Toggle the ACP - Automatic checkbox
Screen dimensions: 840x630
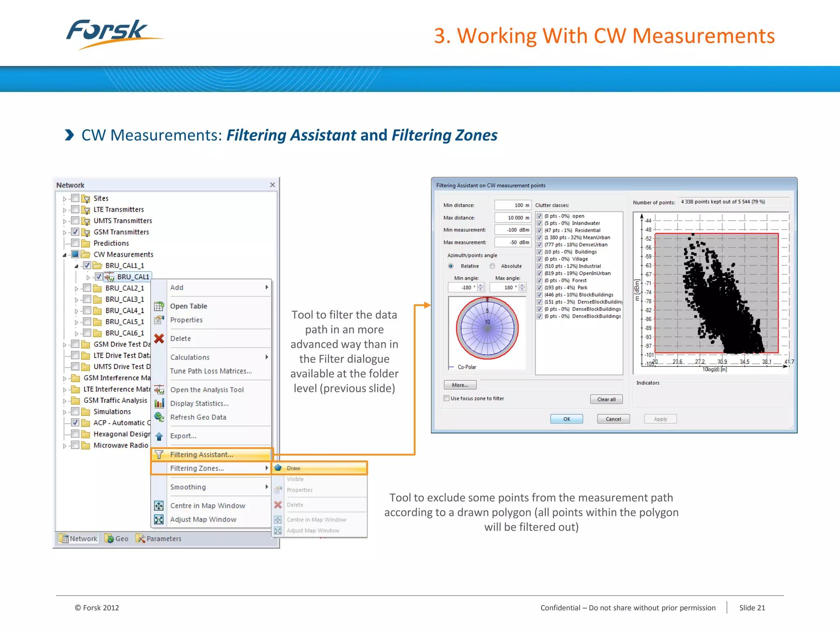[75, 422]
